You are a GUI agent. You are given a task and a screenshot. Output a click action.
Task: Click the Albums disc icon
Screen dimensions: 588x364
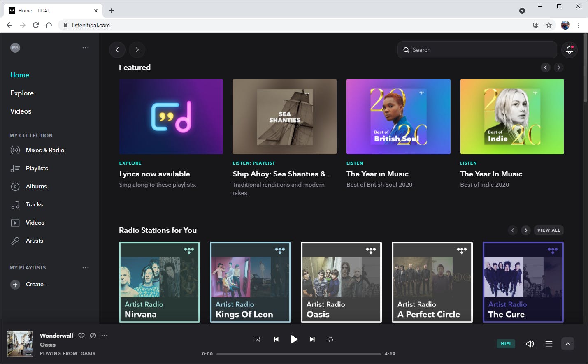pos(15,186)
